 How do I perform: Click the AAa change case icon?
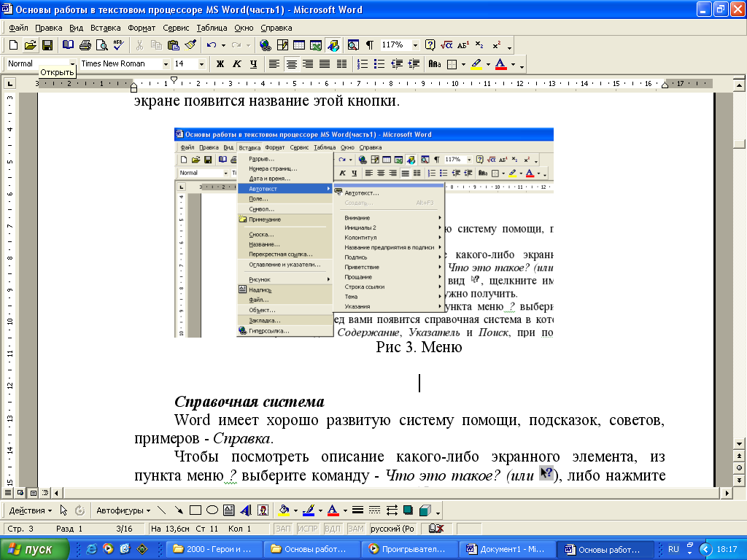pos(435,64)
